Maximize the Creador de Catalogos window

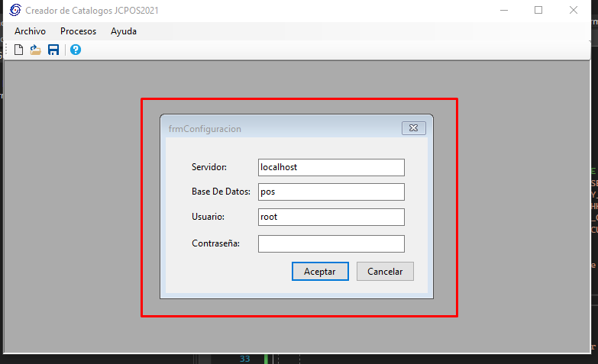538,11
